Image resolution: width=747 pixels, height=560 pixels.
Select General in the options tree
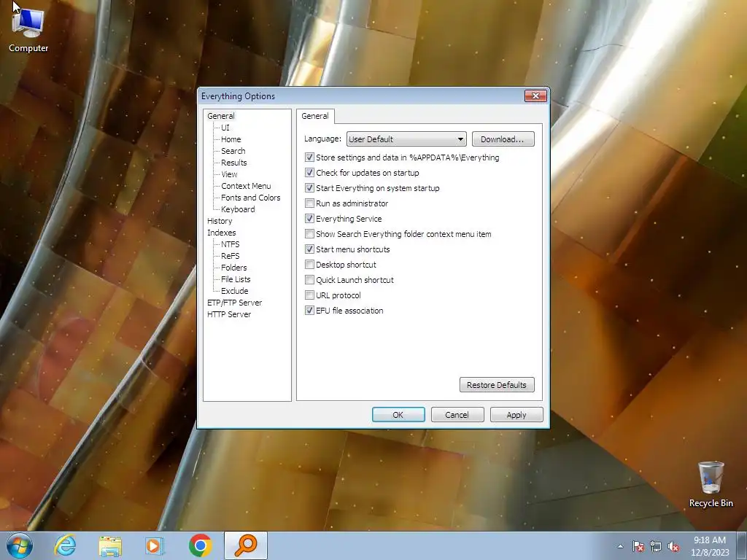point(220,116)
